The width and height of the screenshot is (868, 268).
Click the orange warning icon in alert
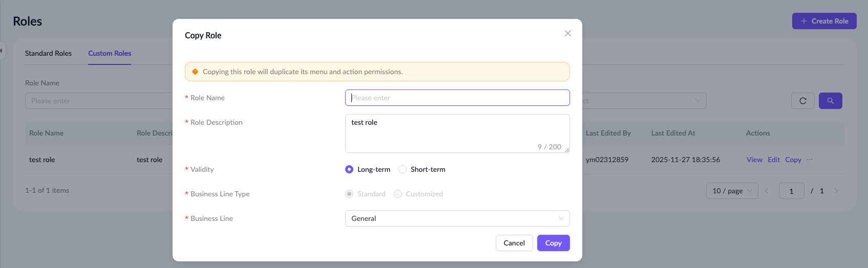click(x=195, y=72)
